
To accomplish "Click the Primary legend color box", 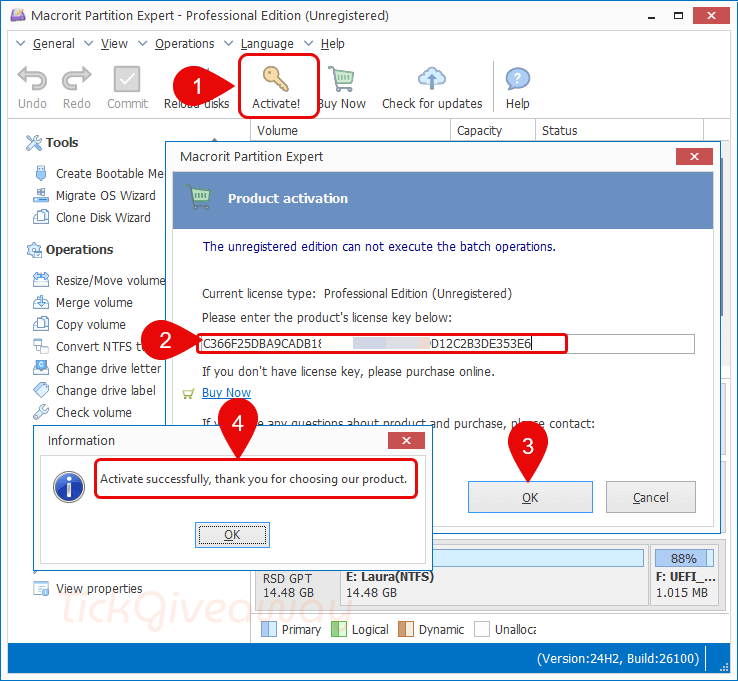I will (269, 629).
